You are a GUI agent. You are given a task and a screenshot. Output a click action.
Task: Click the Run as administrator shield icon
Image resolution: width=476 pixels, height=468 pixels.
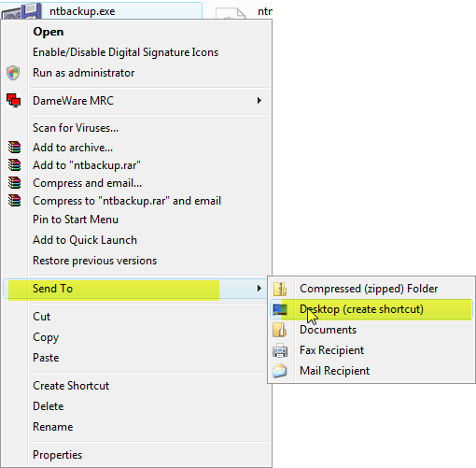pos(13,73)
